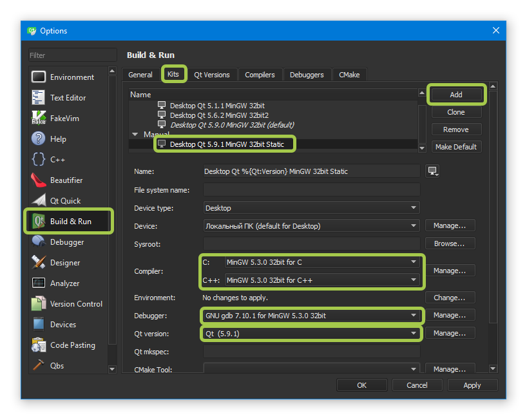527x420 pixels.
Task: Switch to the Kits tab
Action: (x=173, y=74)
